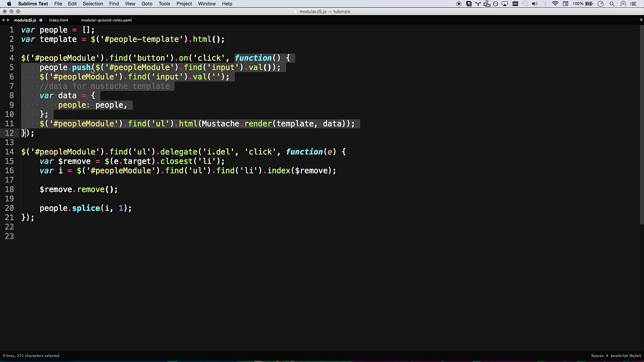Click 'push' on line 5
The width and height of the screenshot is (644, 362).
click(x=81, y=67)
